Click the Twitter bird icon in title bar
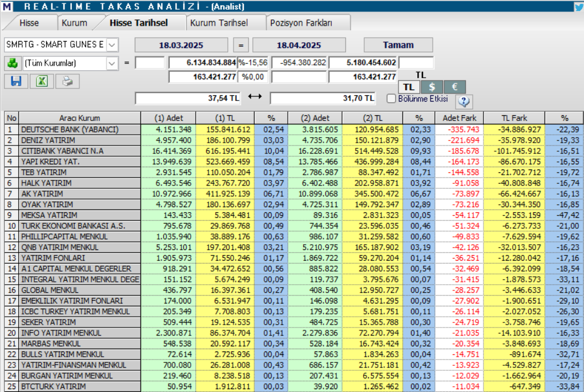This screenshot has width=584, height=392. [x=579, y=6]
